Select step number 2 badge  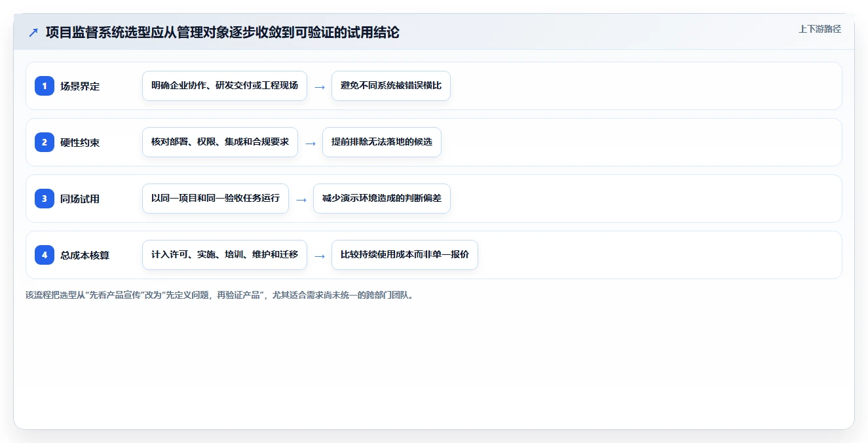click(x=45, y=142)
